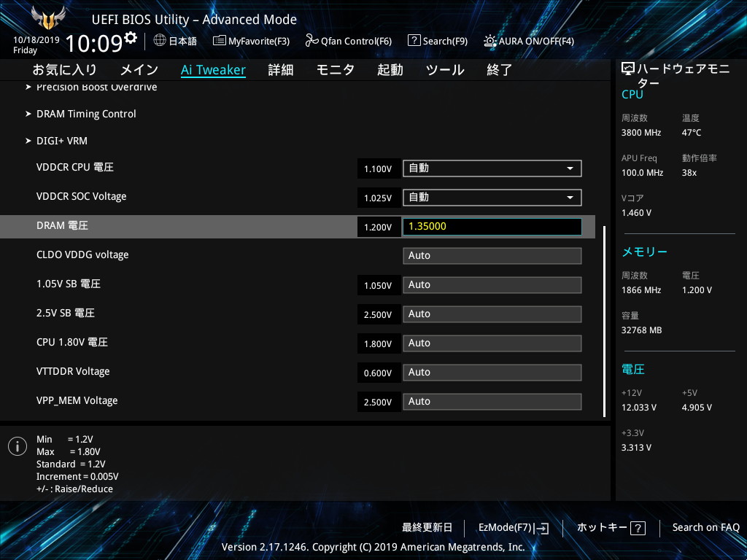Click the 2.5V SB 電圧 field
747x560 pixels.
(x=492, y=314)
